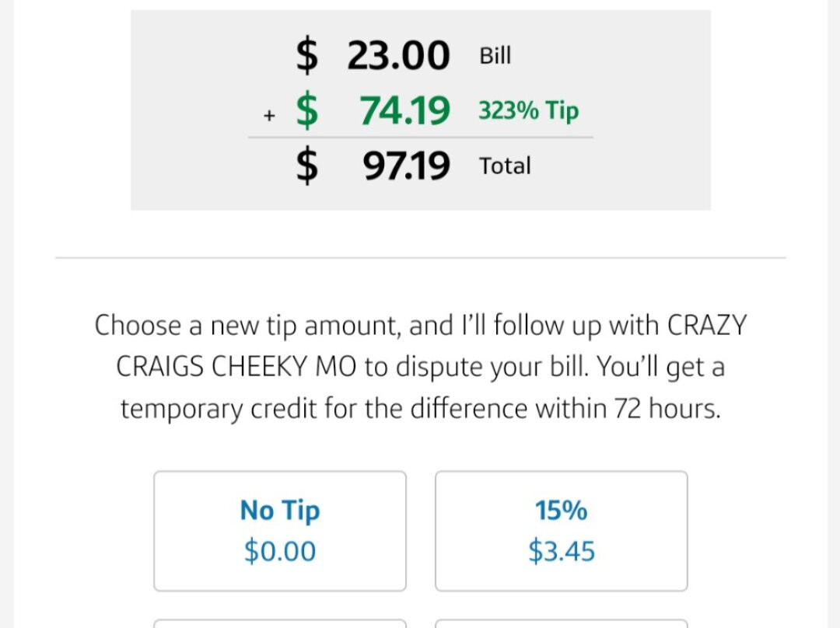Click the green 74.19 tip amount
The image size is (840, 628).
pyautogui.click(x=404, y=111)
